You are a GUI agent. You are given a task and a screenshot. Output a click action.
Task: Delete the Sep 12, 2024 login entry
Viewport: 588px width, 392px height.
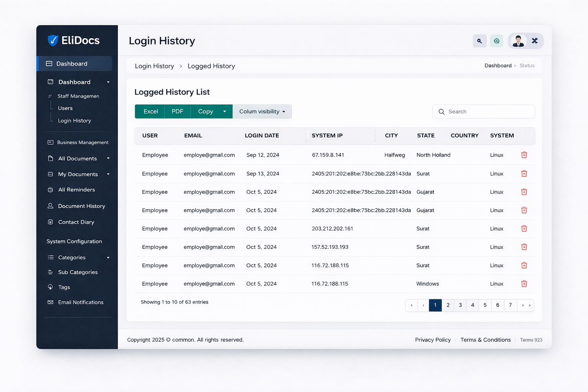pos(524,155)
